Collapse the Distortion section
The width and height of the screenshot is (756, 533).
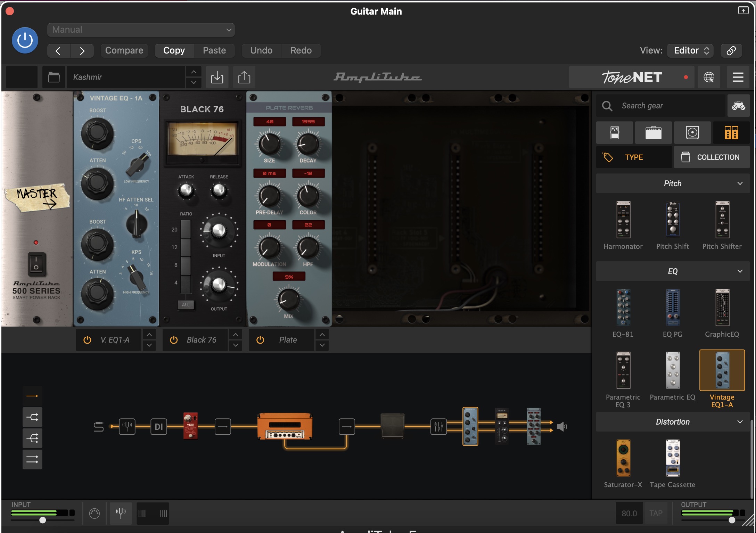point(673,422)
